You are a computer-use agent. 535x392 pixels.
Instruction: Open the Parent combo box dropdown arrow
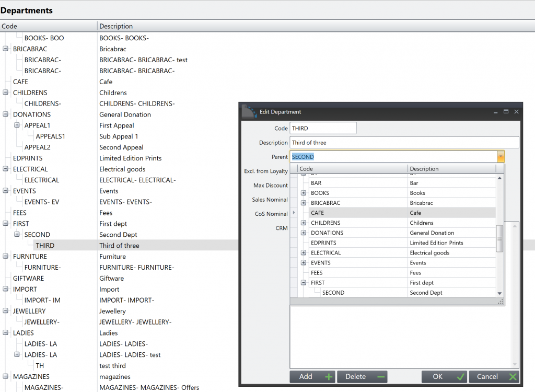click(501, 157)
